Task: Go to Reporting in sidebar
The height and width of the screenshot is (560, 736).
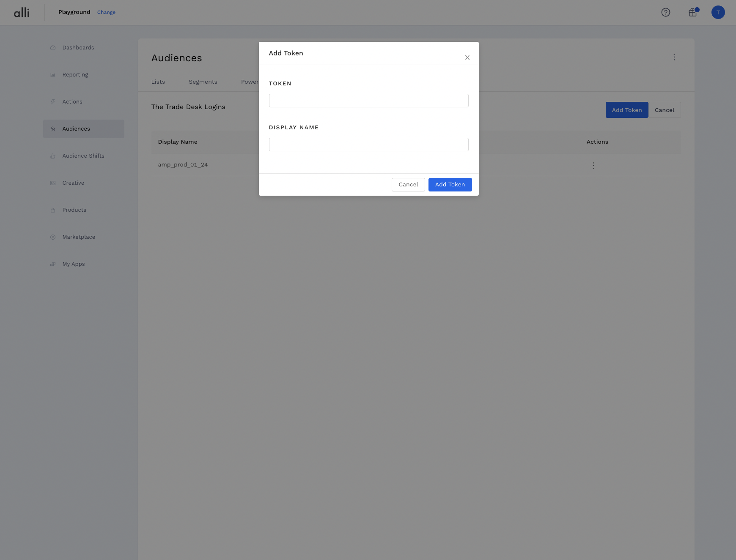Action: tap(75, 75)
